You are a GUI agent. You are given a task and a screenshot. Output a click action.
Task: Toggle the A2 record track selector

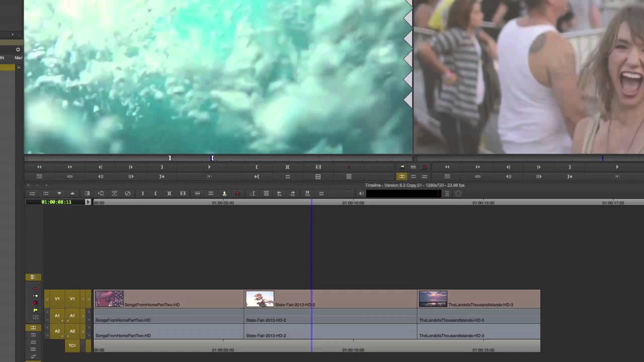point(72,331)
